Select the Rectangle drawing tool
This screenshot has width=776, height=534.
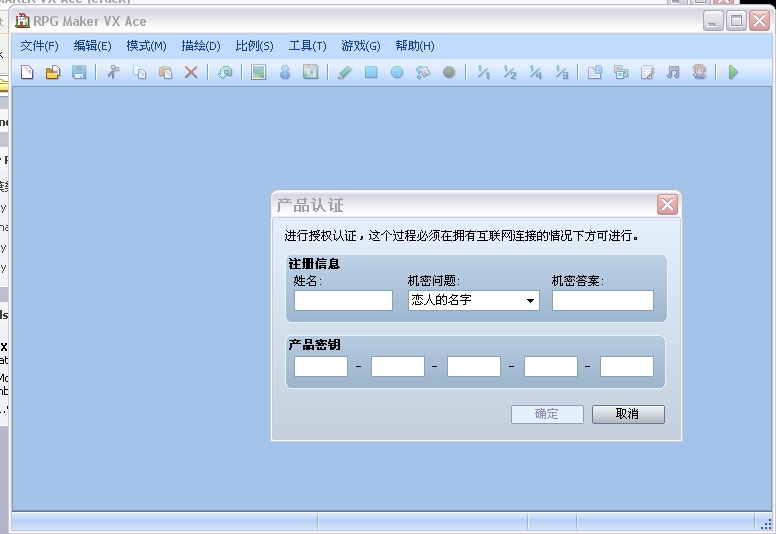click(x=371, y=72)
